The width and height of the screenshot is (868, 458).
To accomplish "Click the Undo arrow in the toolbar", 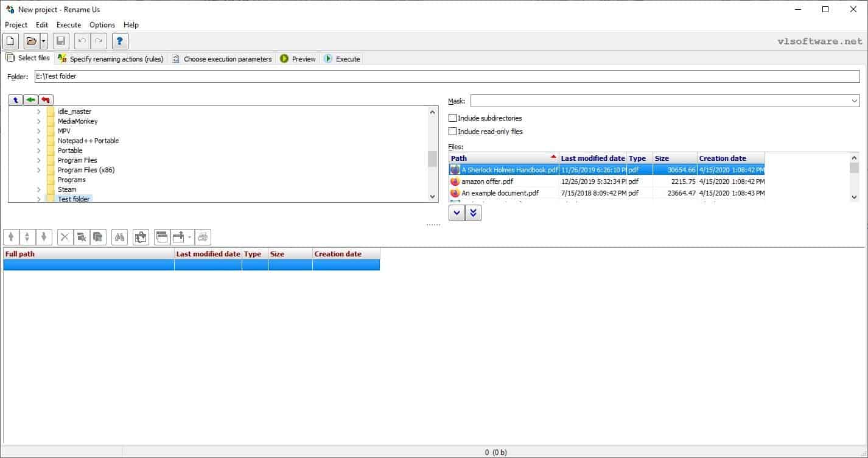I will click(82, 41).
